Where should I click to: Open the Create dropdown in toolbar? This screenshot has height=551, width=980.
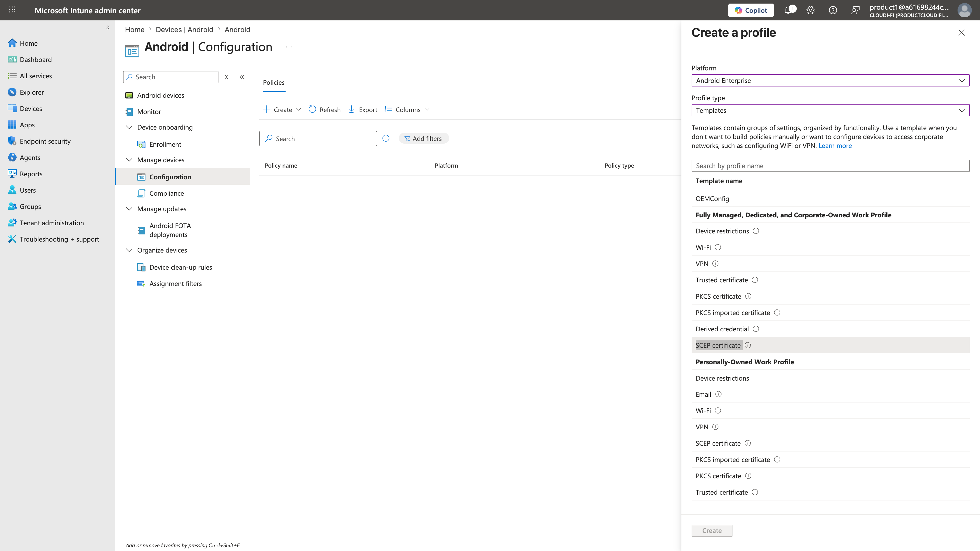pyautogui.click(x=282, y=110)
